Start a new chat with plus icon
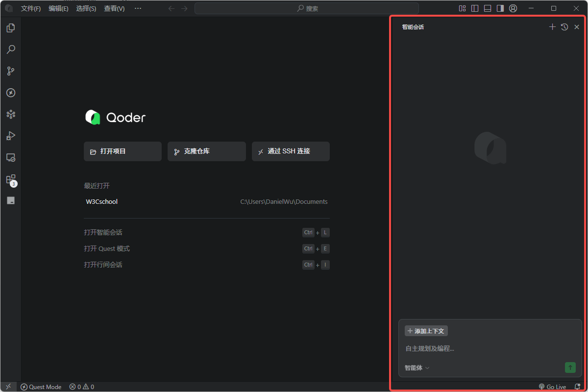This screenshot has height=392, width=588. click(552, 27)
